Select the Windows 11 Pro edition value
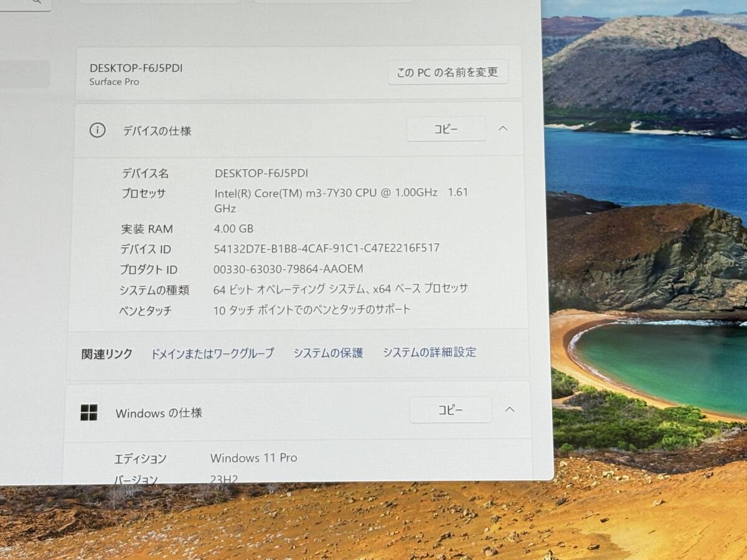The width and height of the screenshot is (747, 560). point(253,458)
